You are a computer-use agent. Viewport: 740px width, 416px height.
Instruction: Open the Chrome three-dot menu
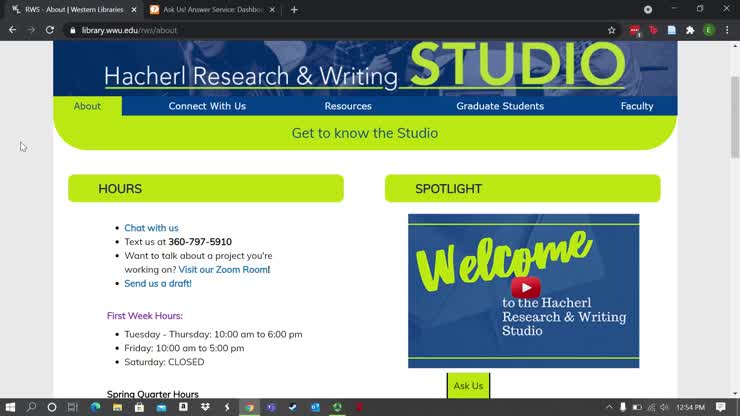point(727,30)
